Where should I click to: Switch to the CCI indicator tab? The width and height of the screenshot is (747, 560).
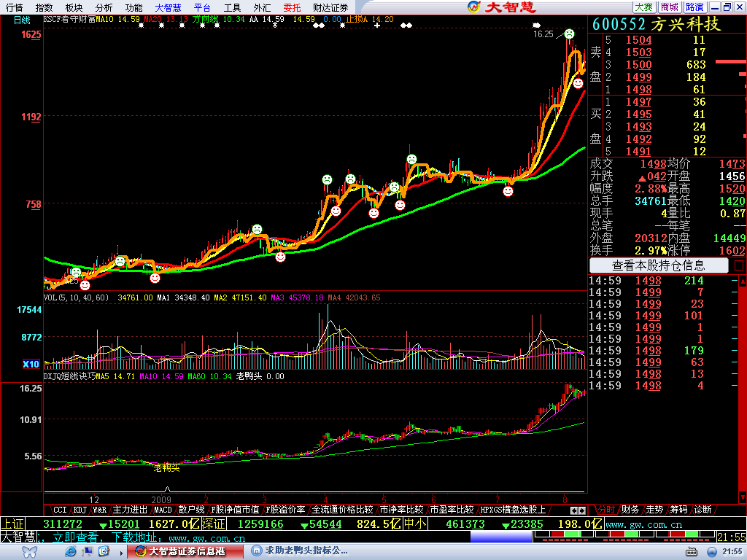tap(60, 510)
